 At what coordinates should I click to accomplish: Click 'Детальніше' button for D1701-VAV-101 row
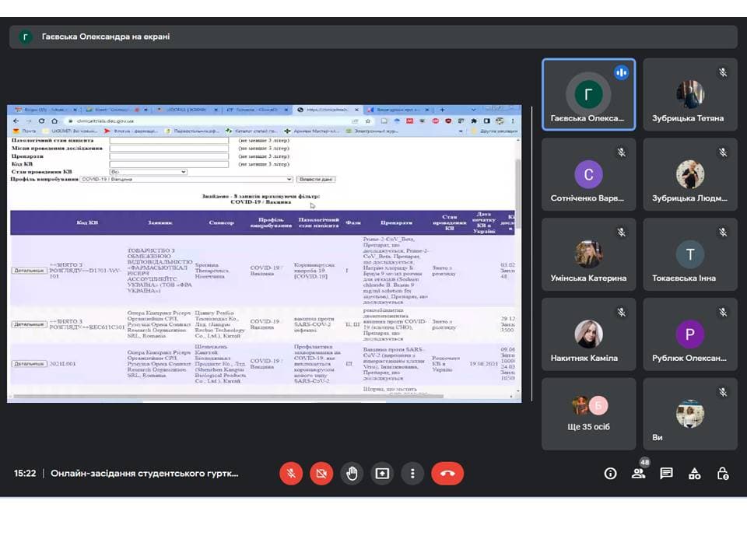(x=29, y=271)
